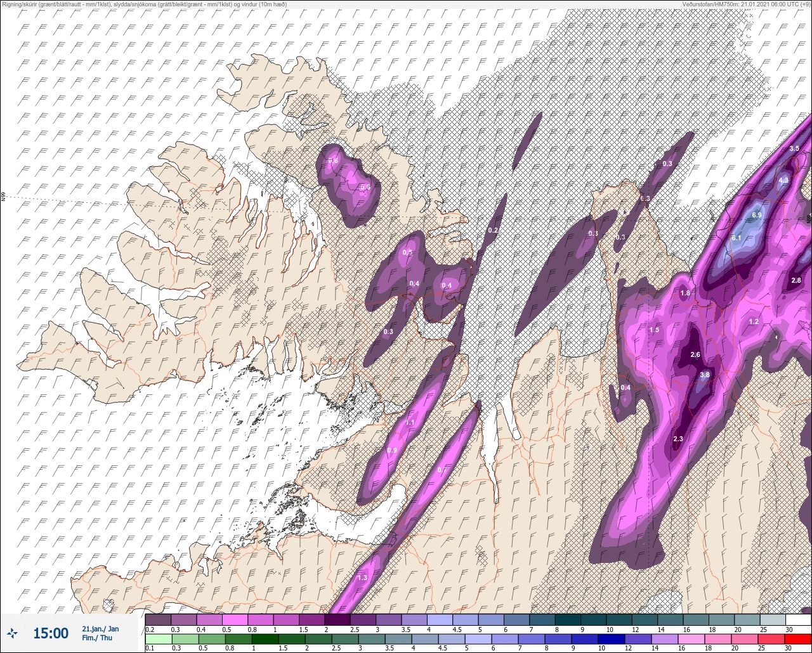Click the 2.3 precipitation value on the map
The width and height of the screenshot is (812, 653).
pyautogui.click(x=678, y=439)
